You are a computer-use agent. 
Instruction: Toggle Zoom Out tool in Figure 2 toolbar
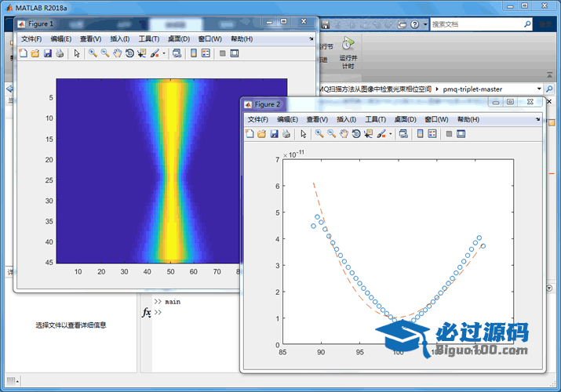(332, 133)
